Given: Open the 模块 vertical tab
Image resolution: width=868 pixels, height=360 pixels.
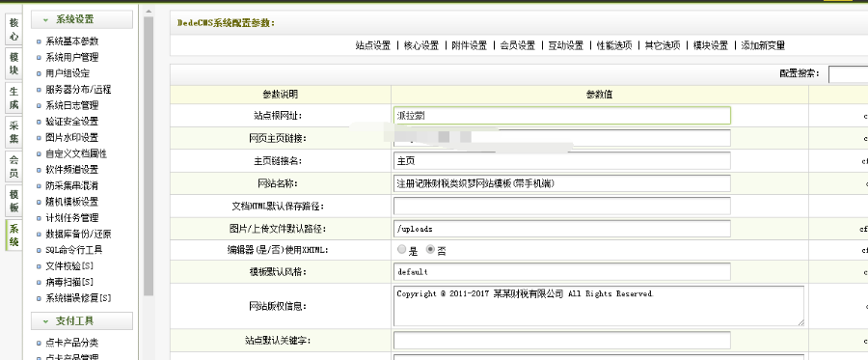Looking at the screenshot, I should click(14, 63).
